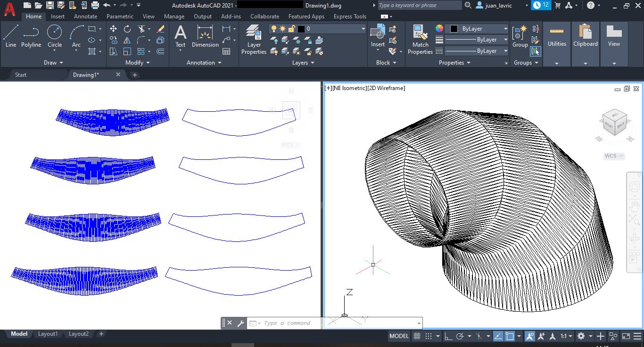
Task: Toggle snap mode in status bar
Action: pyautogui.click(x=429, y=336)
